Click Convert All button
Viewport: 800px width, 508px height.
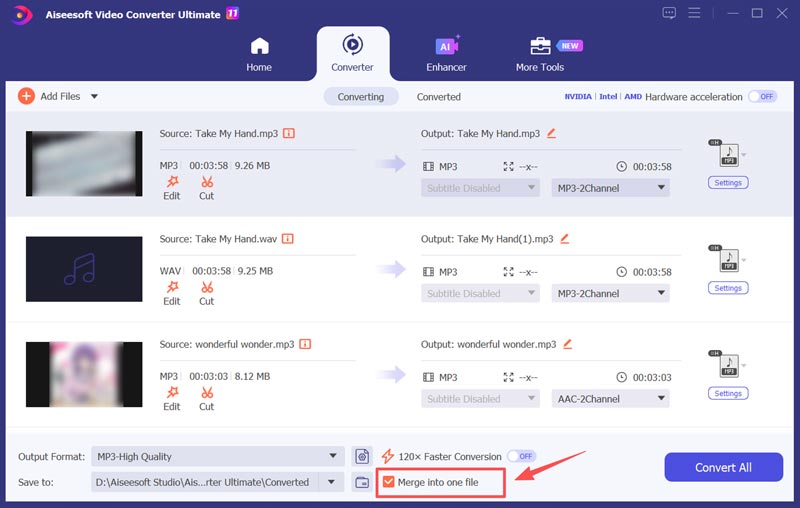[723, 467]
